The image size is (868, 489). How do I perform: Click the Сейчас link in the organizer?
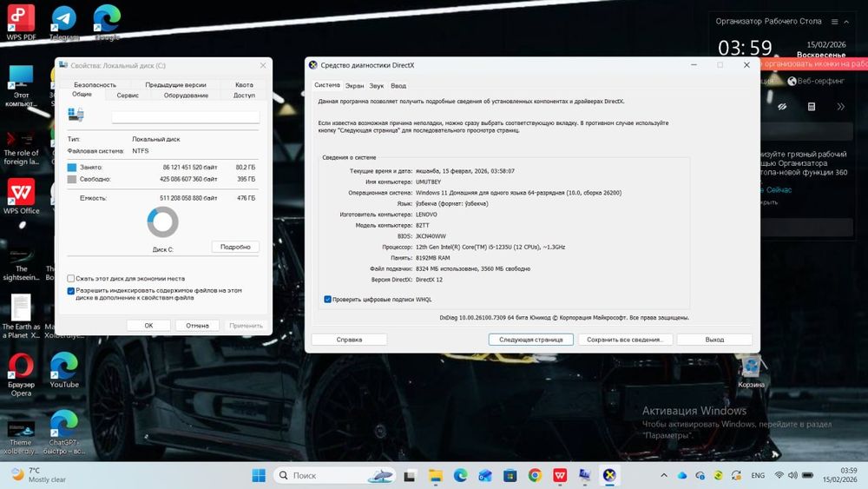779,190
